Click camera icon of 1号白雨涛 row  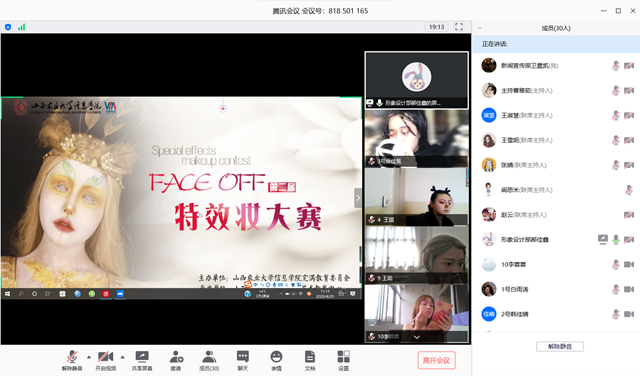pos(629,289)
